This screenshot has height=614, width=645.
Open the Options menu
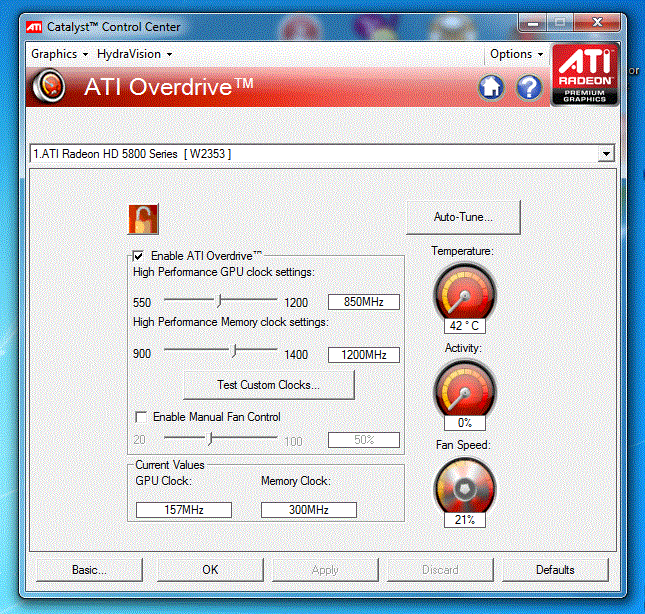517,54
